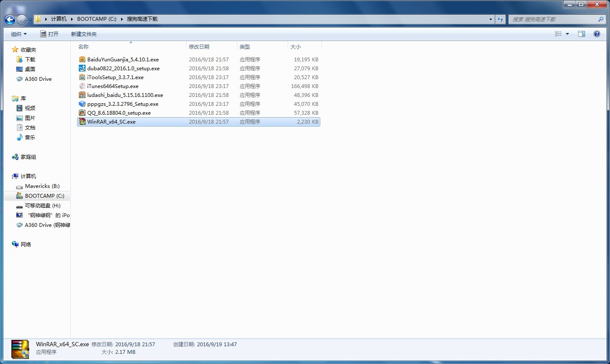This screenshot has height=364, width=610.
Task: Open the 音乐 library
Action: (30, 138)
